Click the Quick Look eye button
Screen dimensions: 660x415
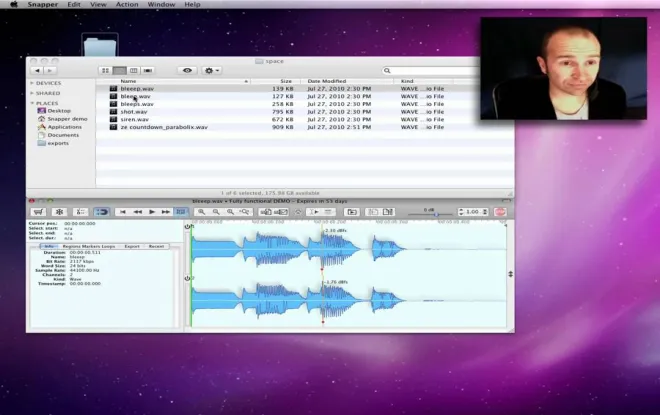pos(187,70)
